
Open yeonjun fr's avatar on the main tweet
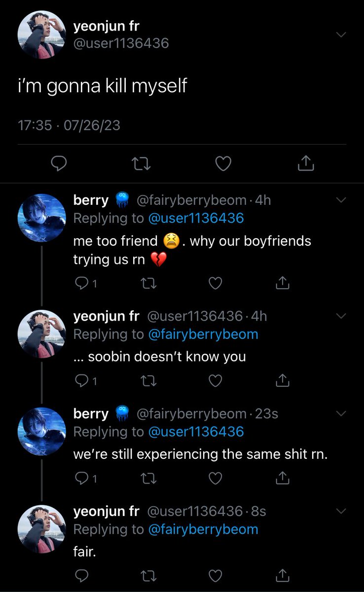coord(41,35)
